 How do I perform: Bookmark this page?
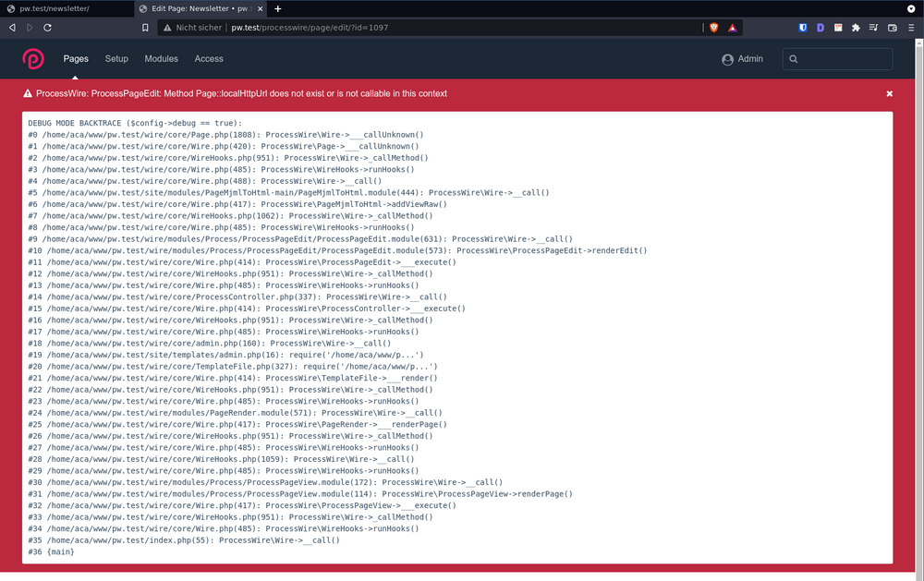click(x=145, y=28)
